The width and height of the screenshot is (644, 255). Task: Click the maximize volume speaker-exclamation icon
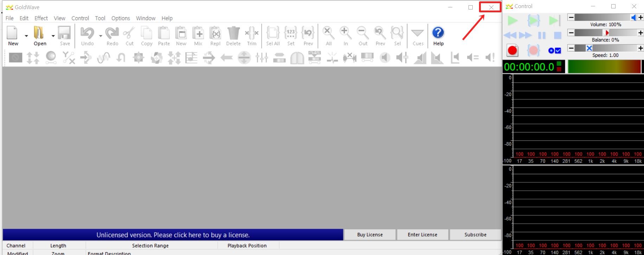490,57
